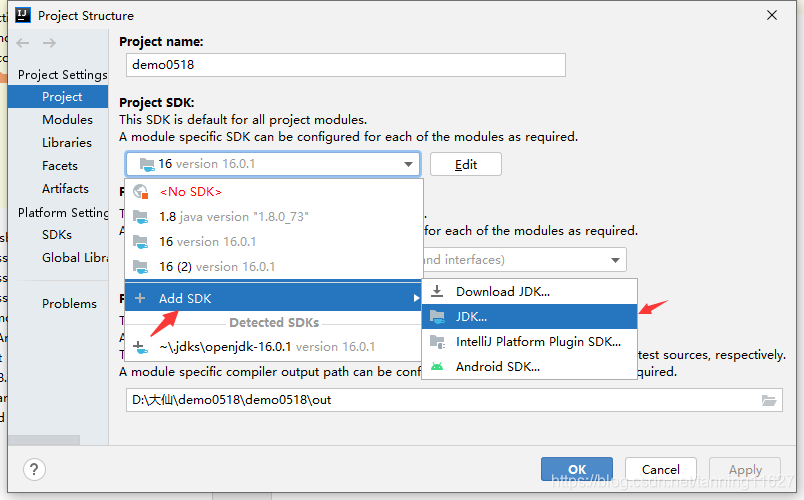Pick detected openjdk-16.0.1 SDK
Image resolution: width=804 pixels, height=500 pixels.
(x=266, y=347)
